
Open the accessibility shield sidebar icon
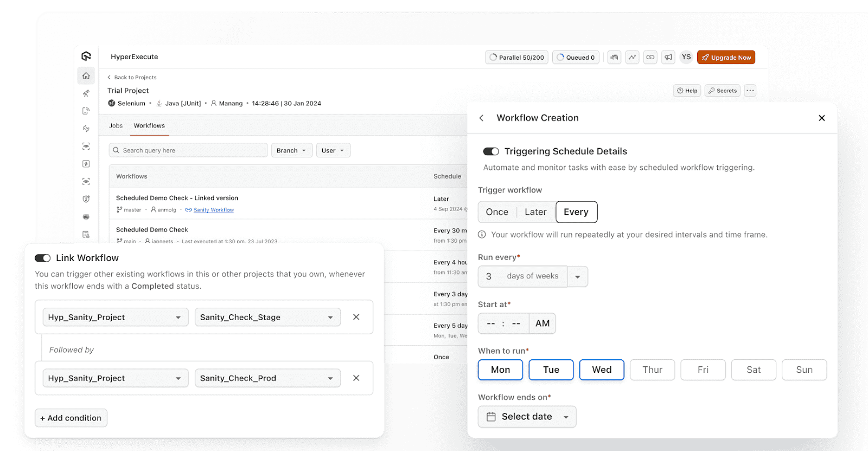click(86, 199)
